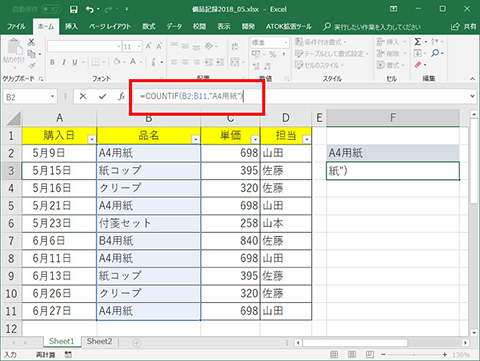
Task: Open the font color A button
Action: [x=133, y=62]
